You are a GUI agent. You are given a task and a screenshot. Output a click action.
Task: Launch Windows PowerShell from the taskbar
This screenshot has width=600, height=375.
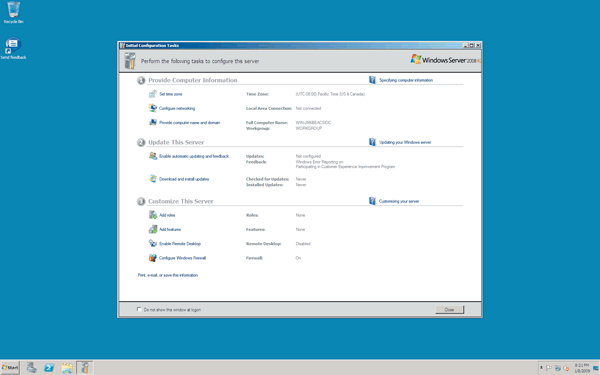(49, 368)
